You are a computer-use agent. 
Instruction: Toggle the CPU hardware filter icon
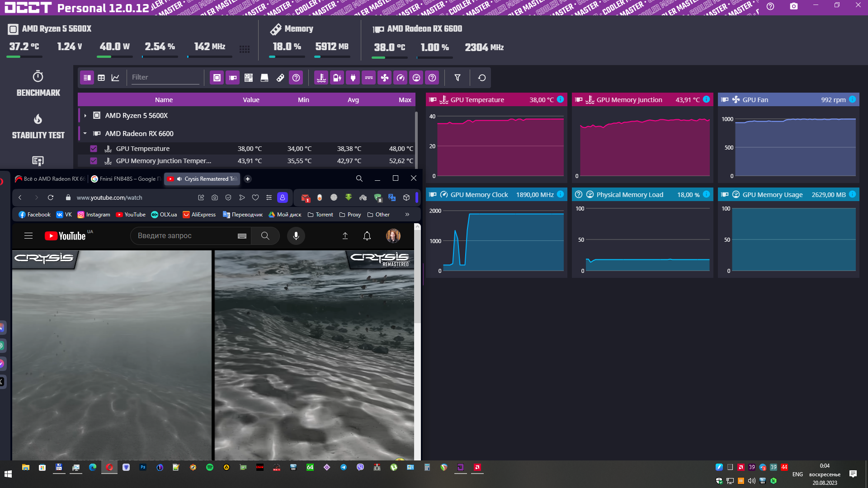(217, 78)
